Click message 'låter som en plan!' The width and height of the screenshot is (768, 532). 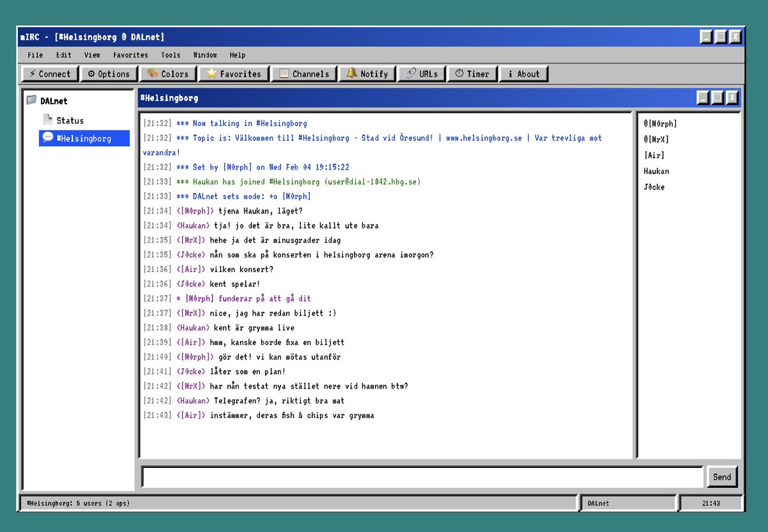click(x=248, y=371)
